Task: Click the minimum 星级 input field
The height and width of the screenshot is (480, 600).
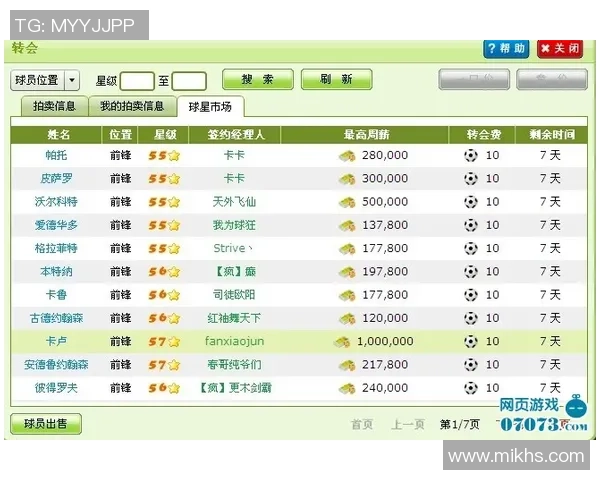Action: click(x=138, y=81)
